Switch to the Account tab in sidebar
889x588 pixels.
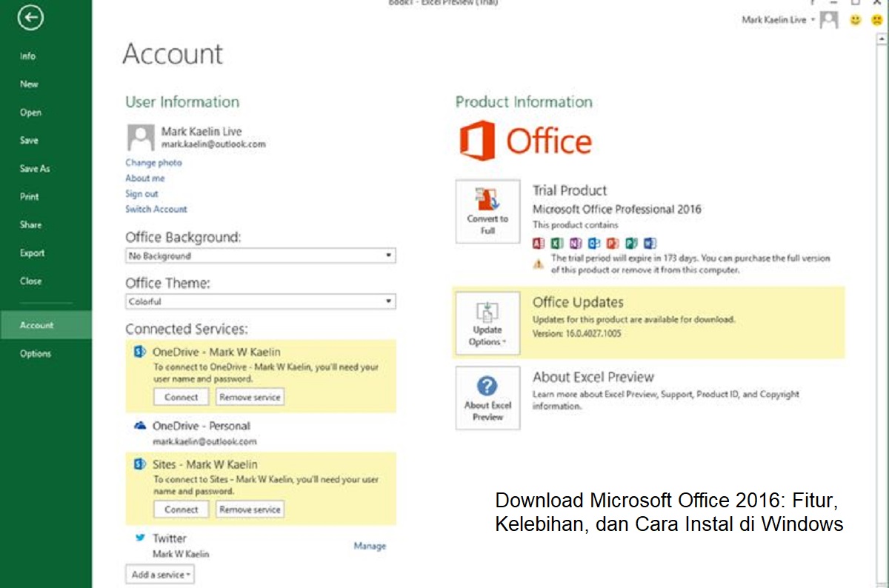click(x=39, y=324)
